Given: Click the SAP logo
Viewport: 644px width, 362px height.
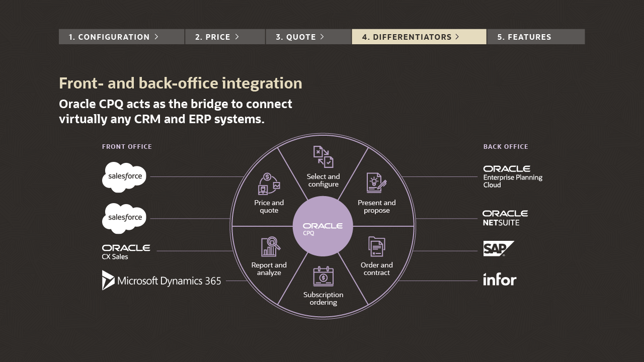Looking at the screenshot, I should tap(498, 248).
